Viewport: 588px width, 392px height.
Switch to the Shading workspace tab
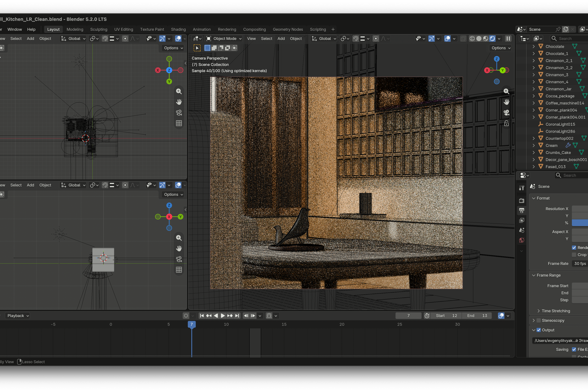click(x=178, y=29)
